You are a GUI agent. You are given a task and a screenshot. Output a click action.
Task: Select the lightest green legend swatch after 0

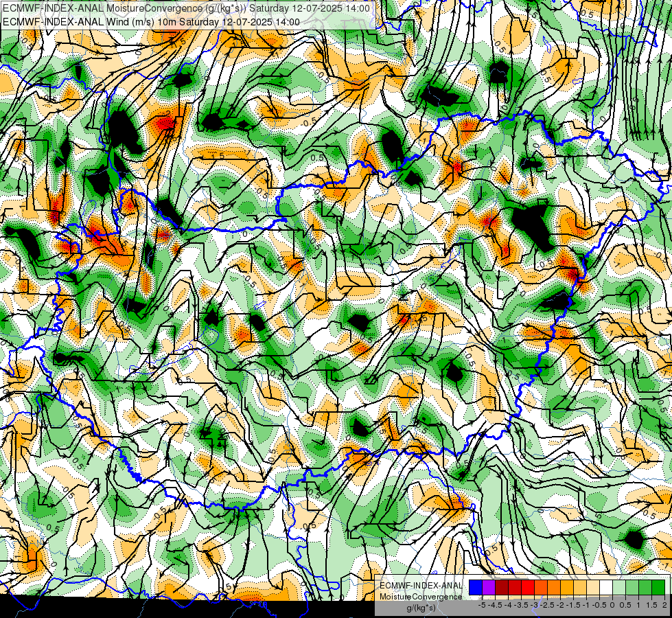[619, 587]
